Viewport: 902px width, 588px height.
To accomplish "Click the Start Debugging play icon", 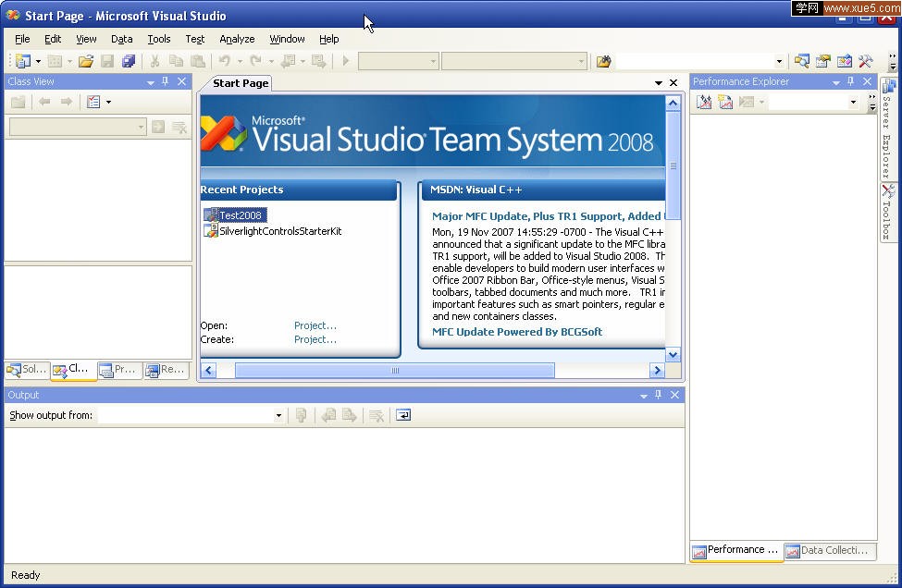I will 346,60.
